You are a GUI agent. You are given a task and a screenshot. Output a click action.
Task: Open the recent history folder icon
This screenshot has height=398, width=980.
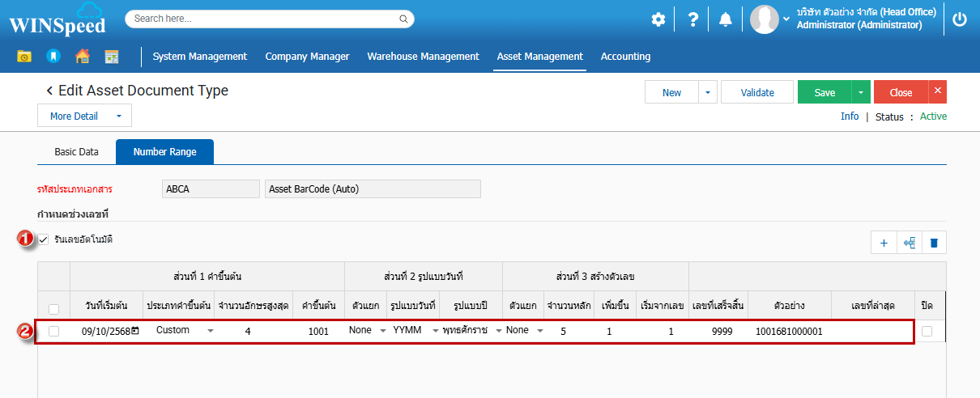(24, 57)
